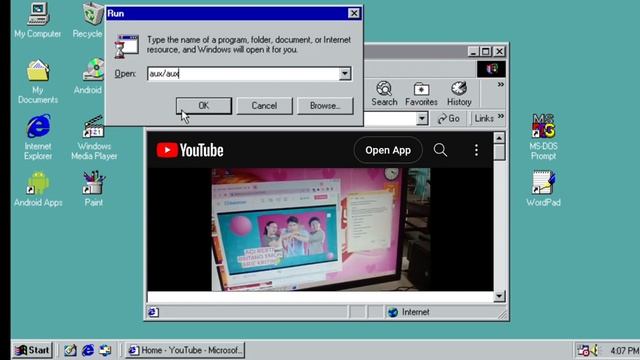Click the volume speaker tray icon
This screenshot has height=360, width=640.
[x=594, y=350]
